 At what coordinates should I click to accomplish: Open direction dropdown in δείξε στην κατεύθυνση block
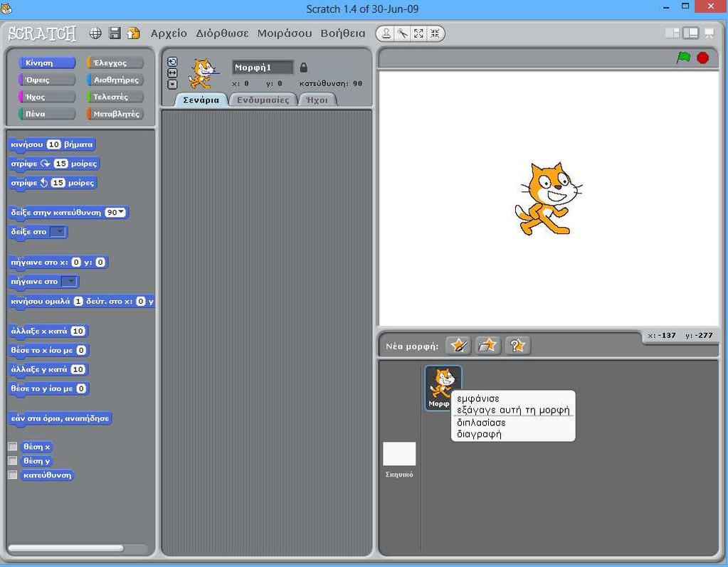click(x=121, y=212)
